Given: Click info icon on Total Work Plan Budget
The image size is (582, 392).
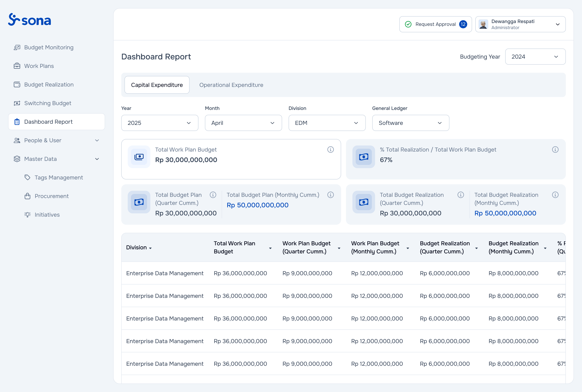Looking at the screenshot, I should pyautogui.click(x=330, y=150).
